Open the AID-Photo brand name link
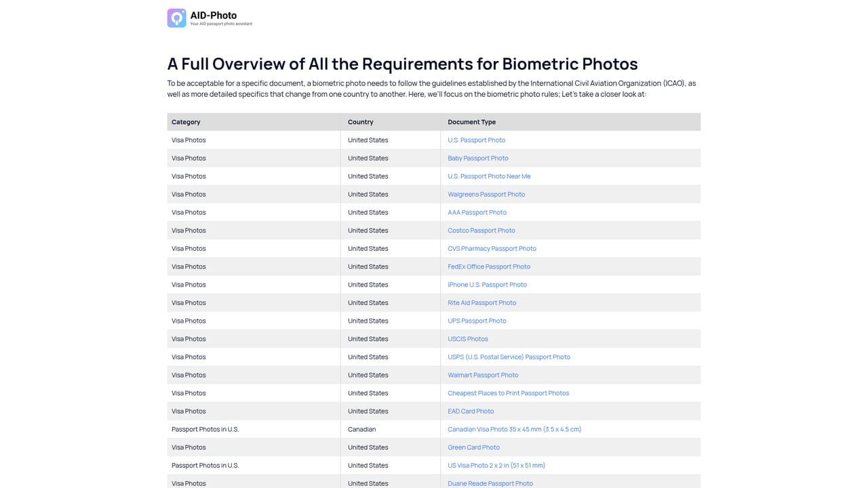The width and height of the screenshot is (868, 488). (x=214, y=15)
